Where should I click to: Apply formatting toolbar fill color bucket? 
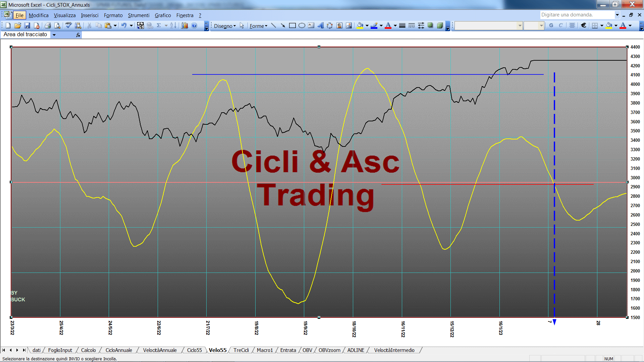(x=609, y=25)
